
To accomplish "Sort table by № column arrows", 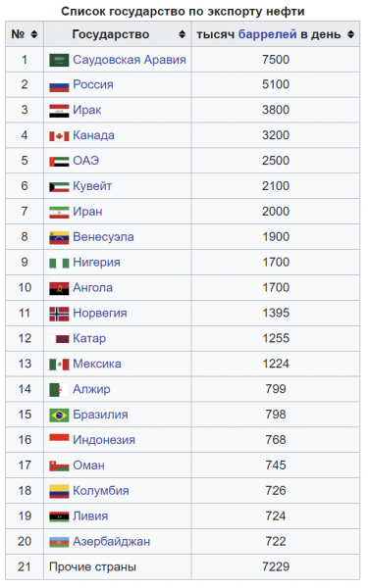I will [34, 34].
